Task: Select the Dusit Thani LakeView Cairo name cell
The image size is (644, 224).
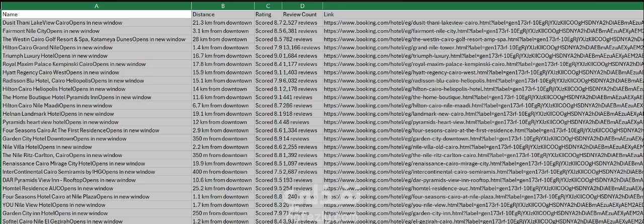Action: click(96, 23)
